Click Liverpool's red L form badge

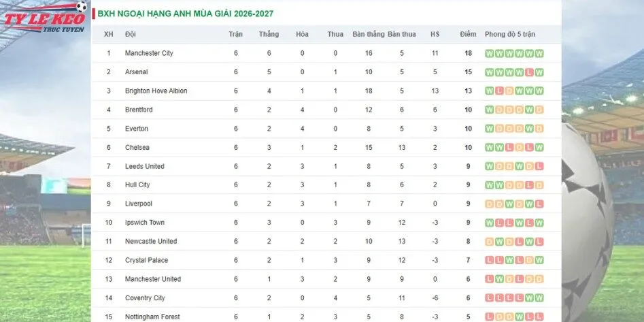coord(539,204)
